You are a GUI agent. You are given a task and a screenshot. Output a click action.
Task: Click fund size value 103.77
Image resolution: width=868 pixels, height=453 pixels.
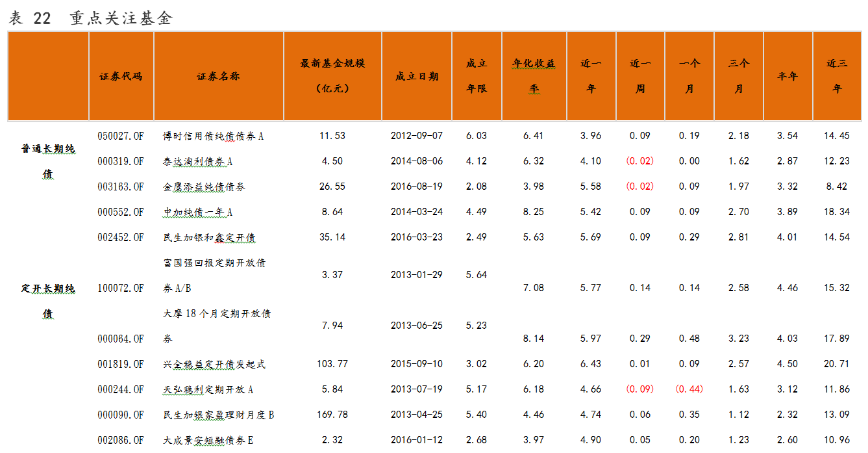(332, 364)
